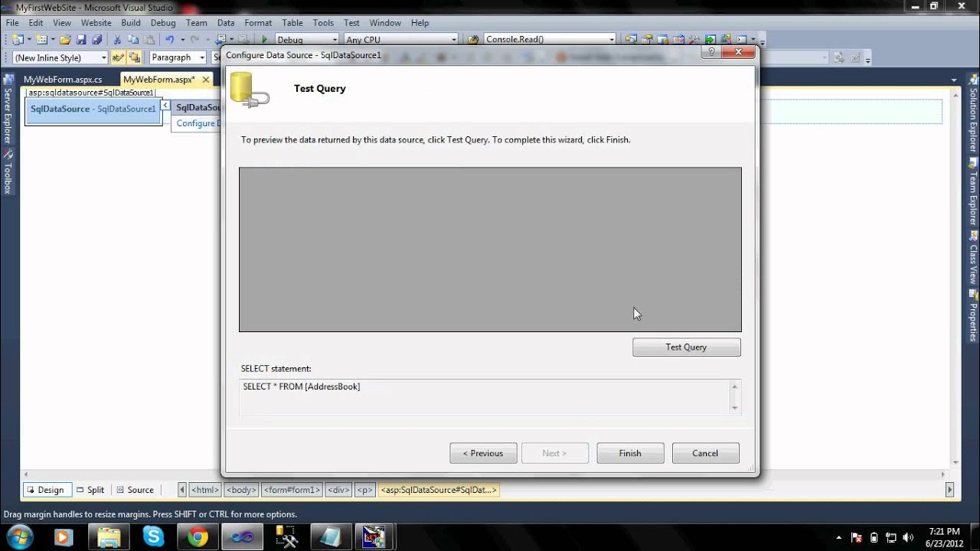Select the <asp:SqlDataSource> tag breadcrumb
The height and width of the screenshot is (551, 980).
pos(439,490)
